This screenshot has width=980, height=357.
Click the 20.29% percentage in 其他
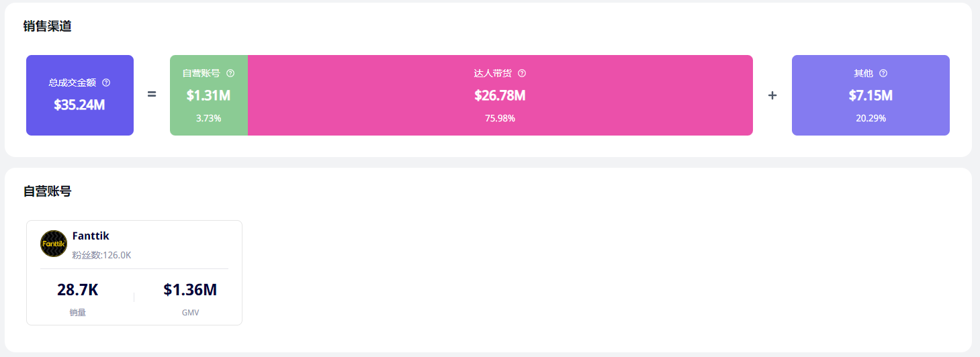[x=871, y=118]
